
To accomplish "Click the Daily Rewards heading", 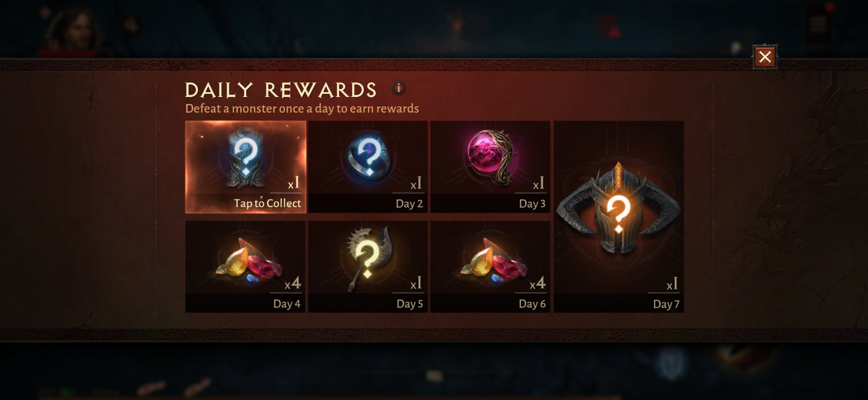I will point(280,90).
